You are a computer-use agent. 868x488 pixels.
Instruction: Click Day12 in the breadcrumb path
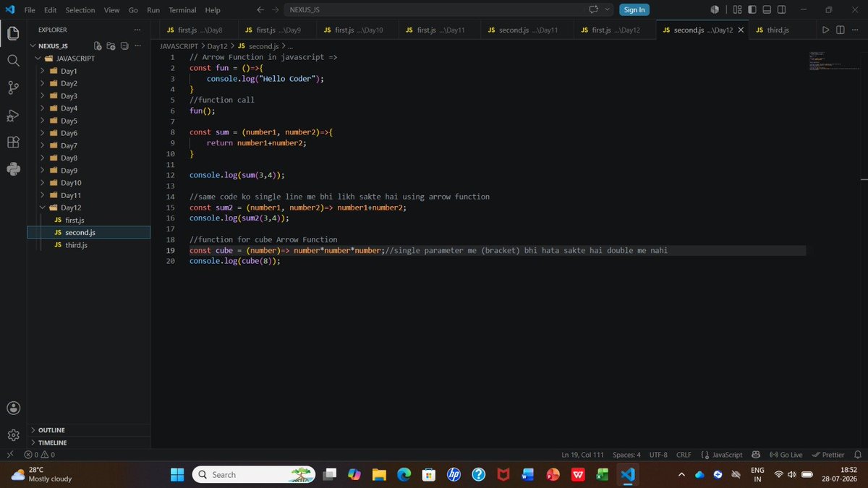point(217,46)
